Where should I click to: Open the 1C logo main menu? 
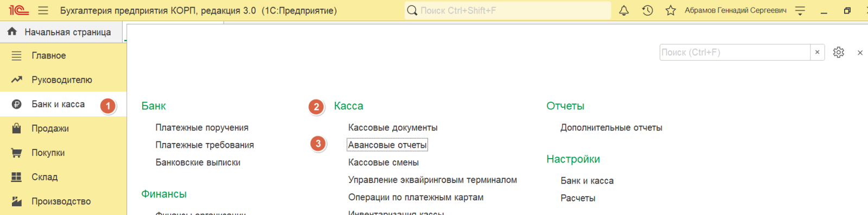pyautogui.click(x=18, y=10)
